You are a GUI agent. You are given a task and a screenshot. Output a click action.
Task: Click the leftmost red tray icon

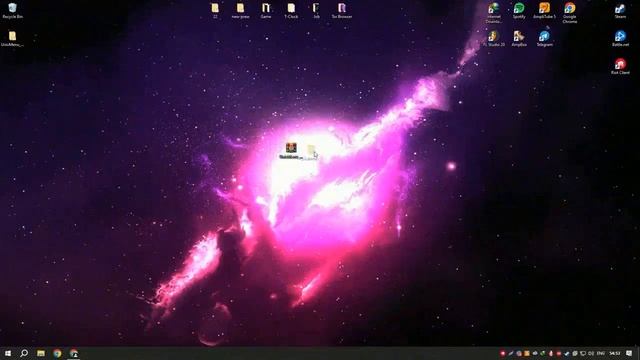click(502, 353)
